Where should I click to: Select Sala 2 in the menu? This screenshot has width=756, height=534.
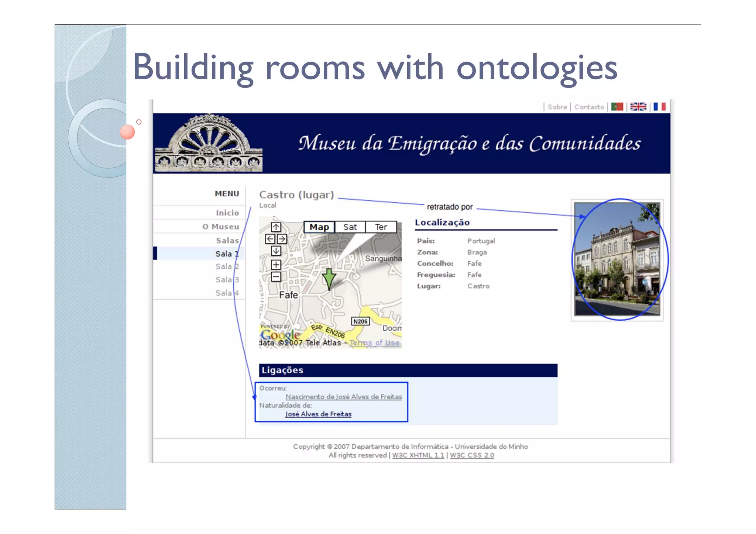(227, 266)
